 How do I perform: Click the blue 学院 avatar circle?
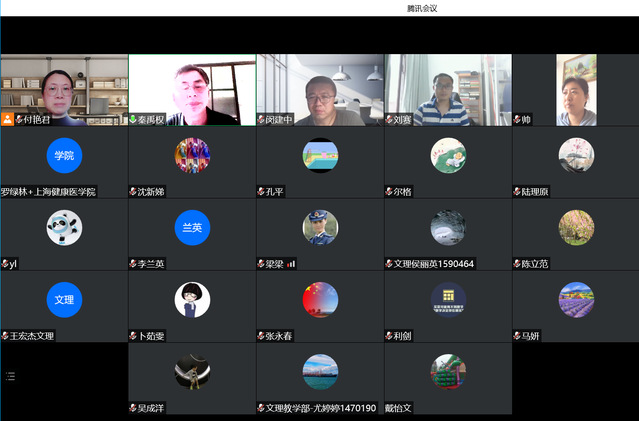pos(64,155)
